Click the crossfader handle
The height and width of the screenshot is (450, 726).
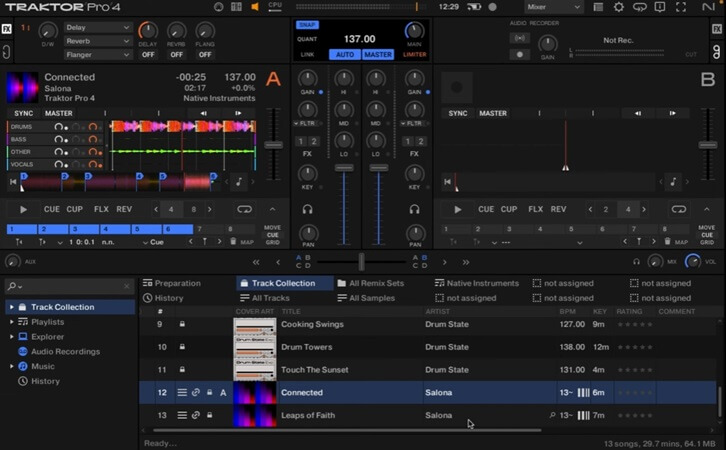point(361,262)
